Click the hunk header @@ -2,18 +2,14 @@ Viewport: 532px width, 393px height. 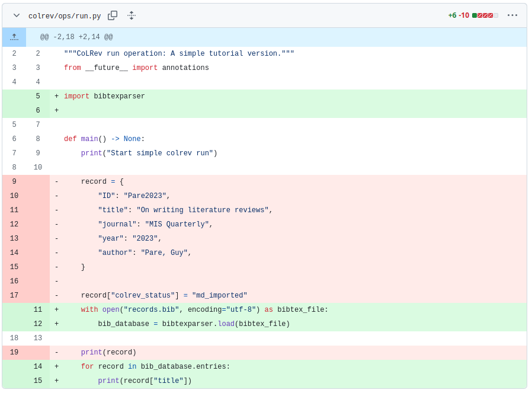(x=76, y=37)
